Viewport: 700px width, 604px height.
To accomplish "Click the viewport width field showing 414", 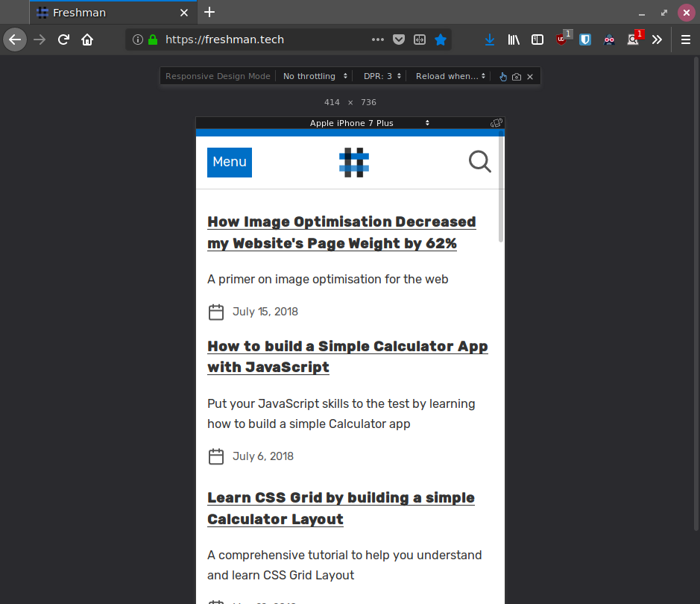I will 332,102.
